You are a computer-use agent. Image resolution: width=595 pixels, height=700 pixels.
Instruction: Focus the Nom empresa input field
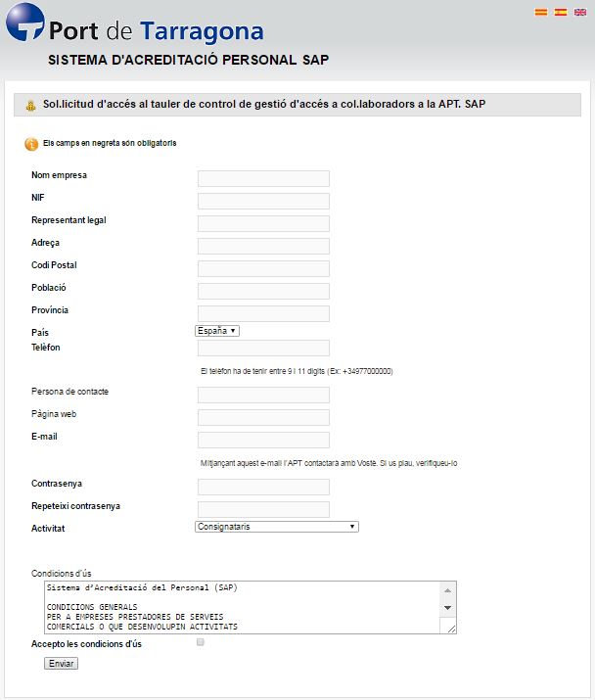pos(263,178)
